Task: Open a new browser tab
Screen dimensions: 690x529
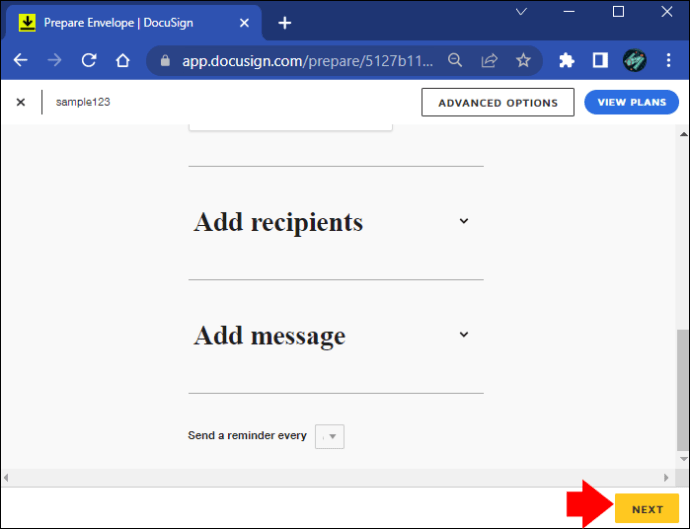Action: [285, 23]
